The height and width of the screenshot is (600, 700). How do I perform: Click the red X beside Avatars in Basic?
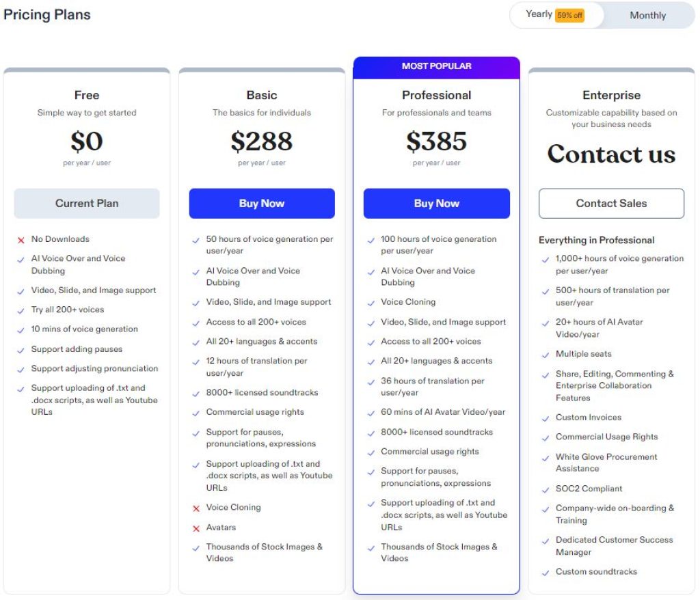coord(195,527)
